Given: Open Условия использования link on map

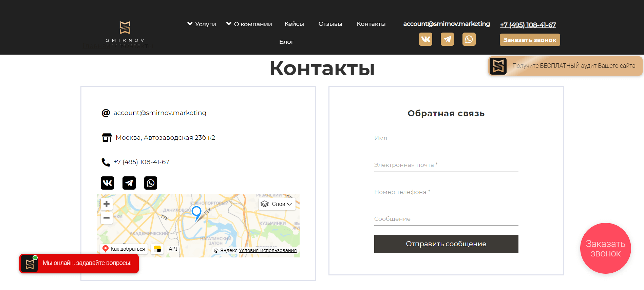Looking at the screenshot, I should 268,250.
